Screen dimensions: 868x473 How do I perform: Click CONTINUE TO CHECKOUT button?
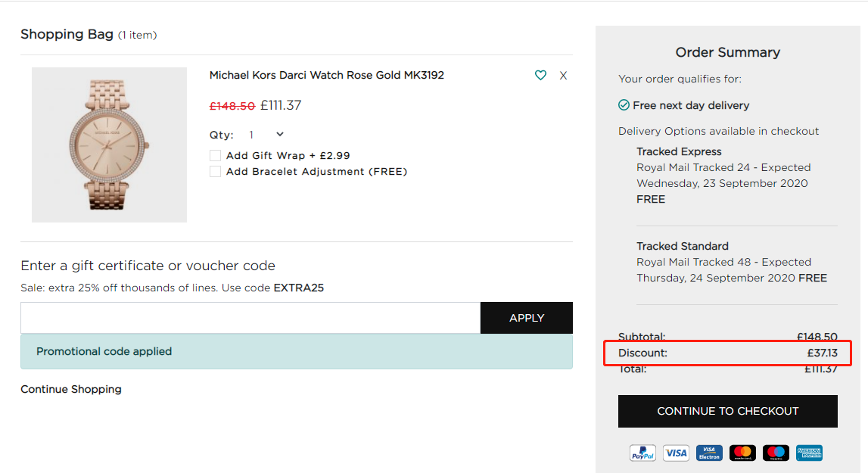(727, 411)
